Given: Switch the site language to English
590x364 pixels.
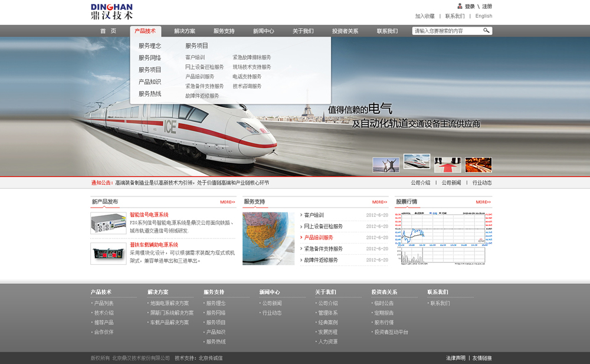Looking at the screenshot, I should [x=484, y=17].
